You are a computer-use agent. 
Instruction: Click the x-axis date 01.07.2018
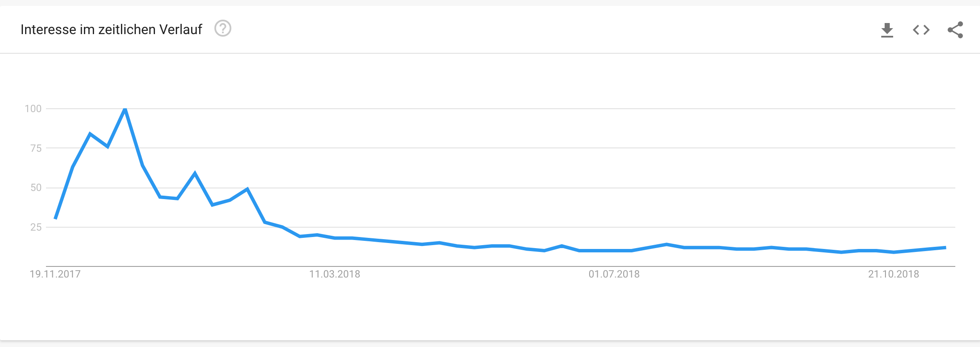[614, 274]
